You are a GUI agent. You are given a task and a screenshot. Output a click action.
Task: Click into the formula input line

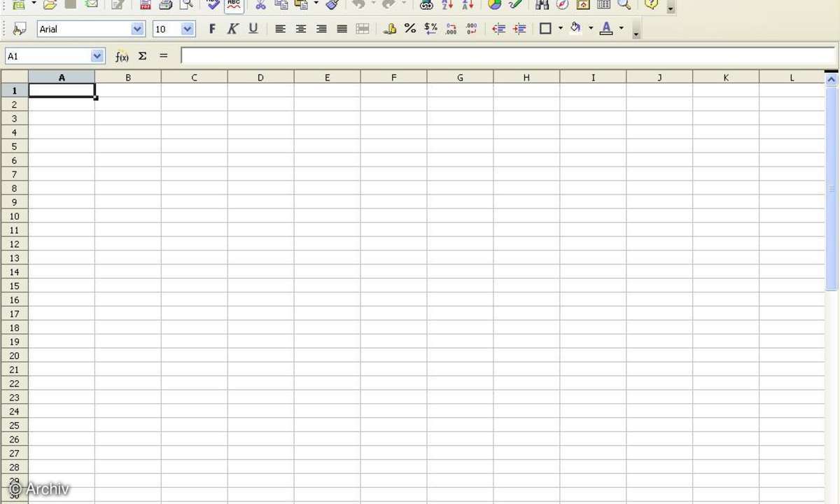coord(509,56)
